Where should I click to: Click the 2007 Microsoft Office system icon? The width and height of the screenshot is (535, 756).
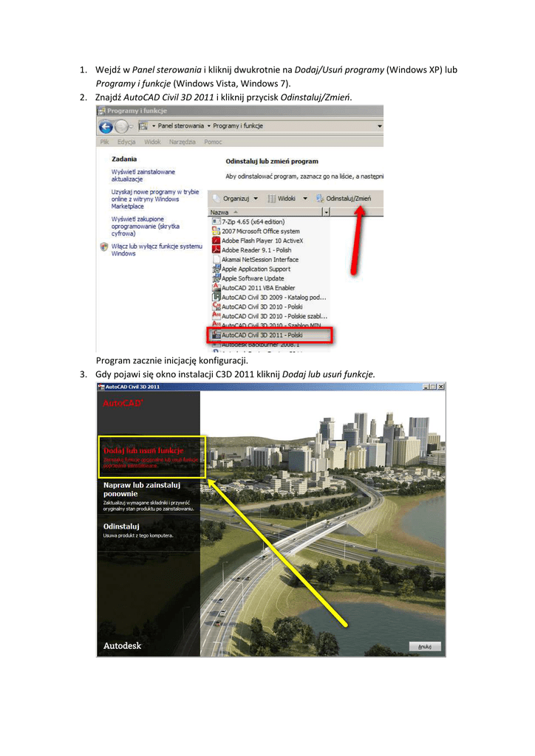point(216,231)
